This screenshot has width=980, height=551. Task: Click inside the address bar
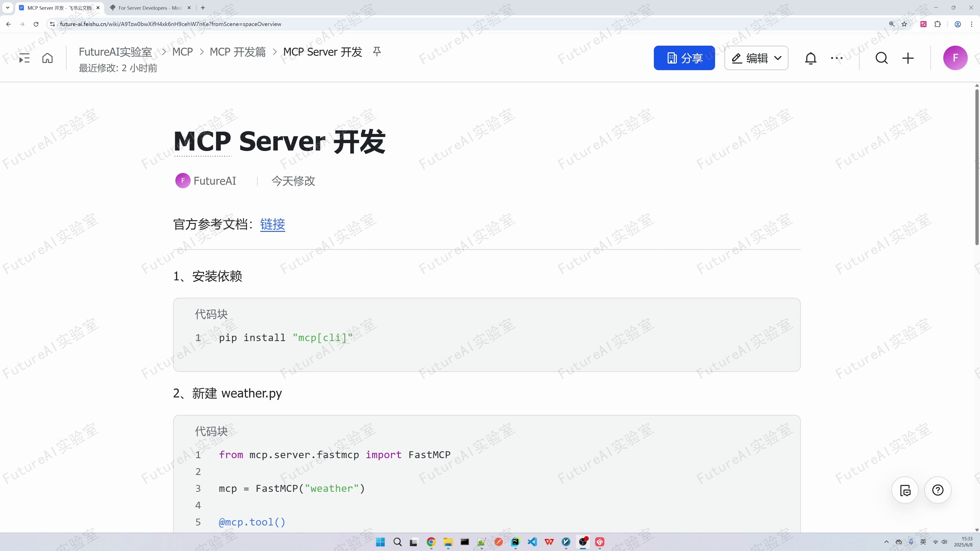click(266, 23)
